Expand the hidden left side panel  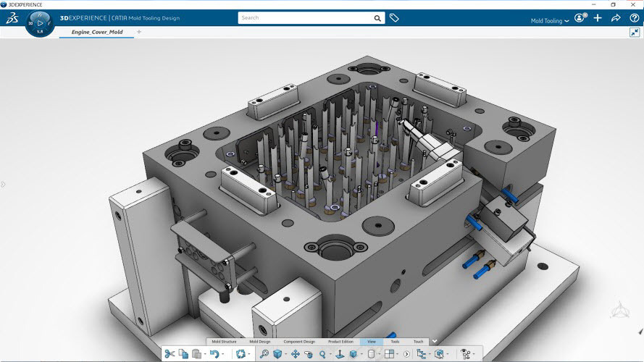[4, 185]
